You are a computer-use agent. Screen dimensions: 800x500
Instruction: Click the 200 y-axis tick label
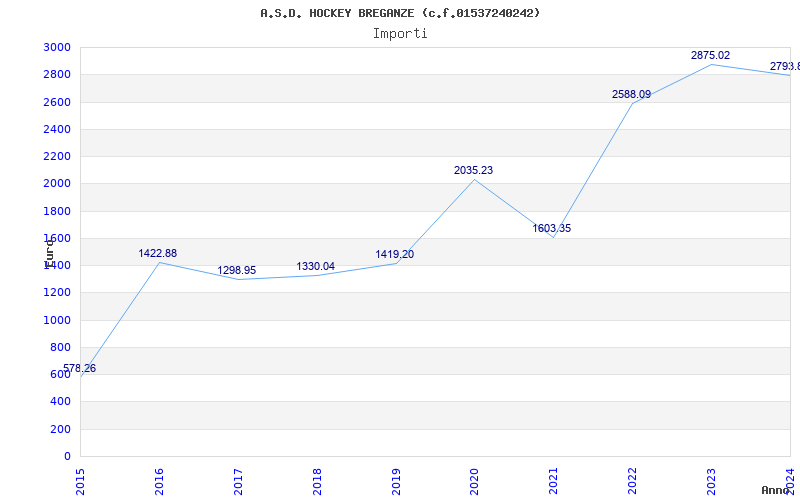[x=60, y=430]
